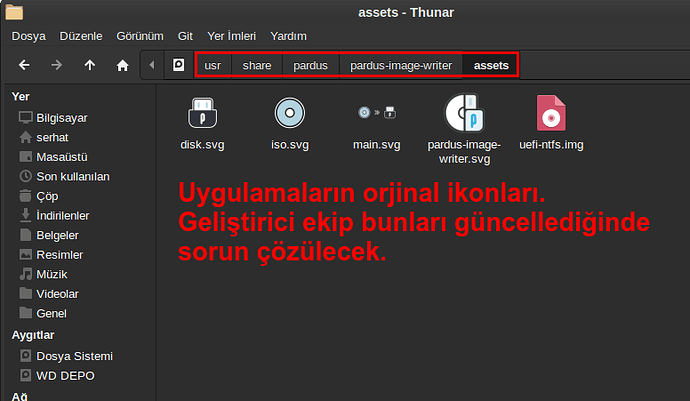Select uefi-ntfs.img file icon
Screen dimensions: 690x401
click(551, 113)
